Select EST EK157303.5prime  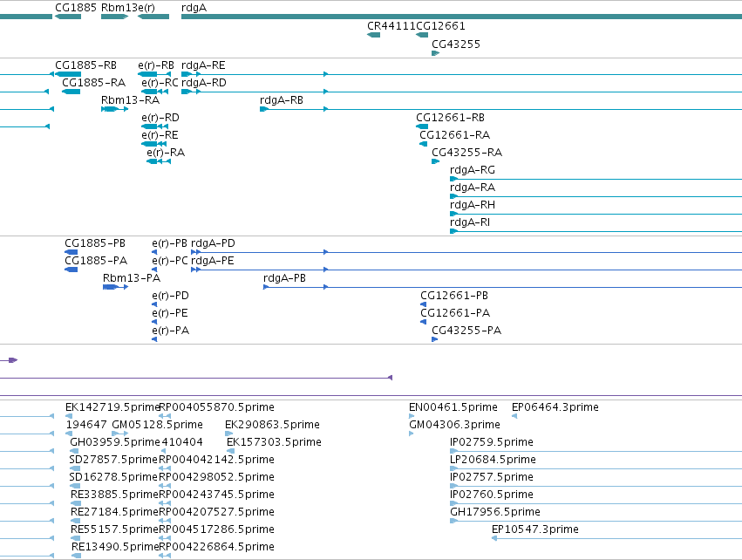point(274,442)
